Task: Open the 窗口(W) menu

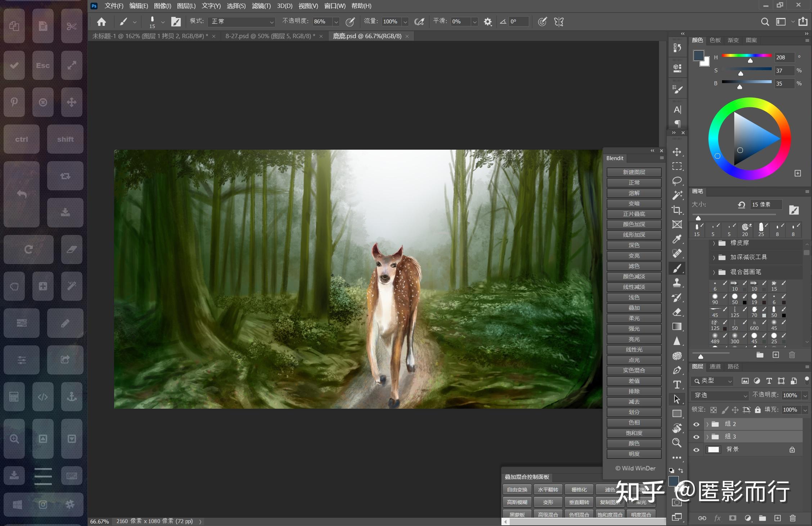Action: pyautogui.click(x=335, y=6)
